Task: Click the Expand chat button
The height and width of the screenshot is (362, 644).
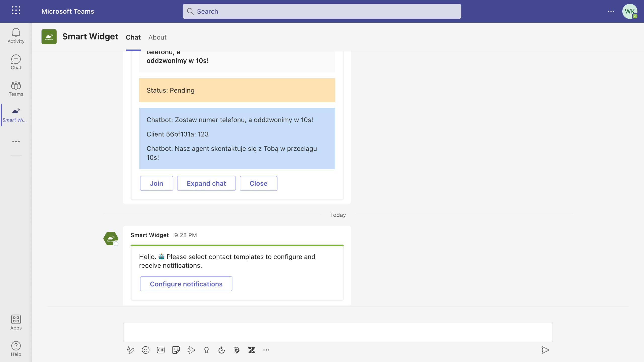Action: [206, 183]
